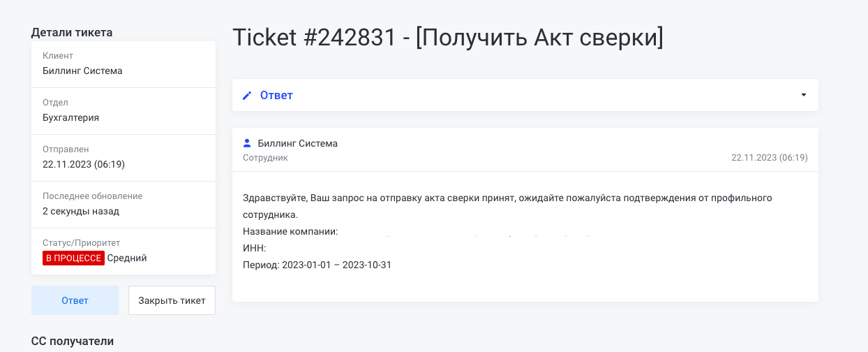
Task: Click the Закрыть тикет button
Action: 172,300
